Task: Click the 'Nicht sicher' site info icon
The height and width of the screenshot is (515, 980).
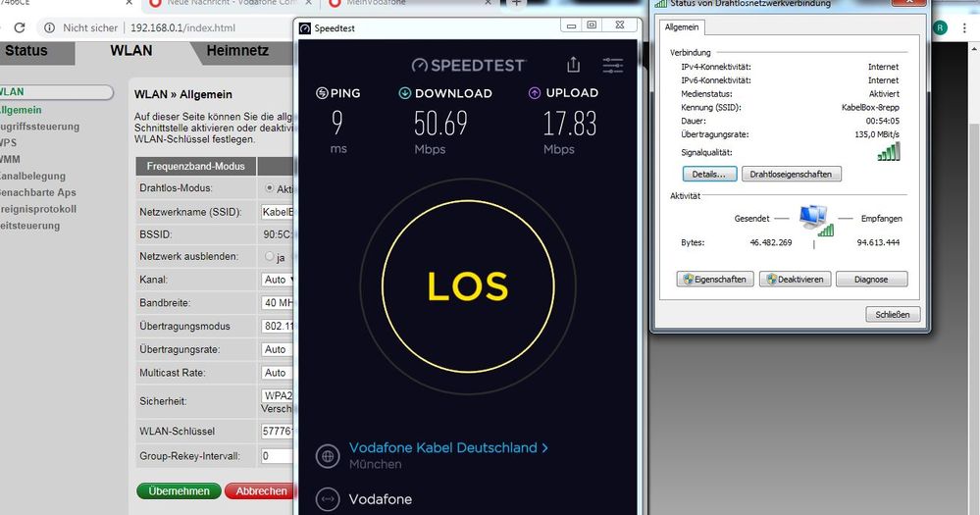Action: (x=49, y=27)
